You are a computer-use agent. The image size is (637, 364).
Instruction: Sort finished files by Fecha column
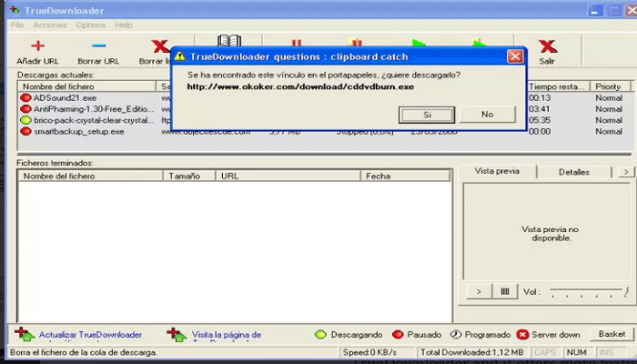[406, 176]
